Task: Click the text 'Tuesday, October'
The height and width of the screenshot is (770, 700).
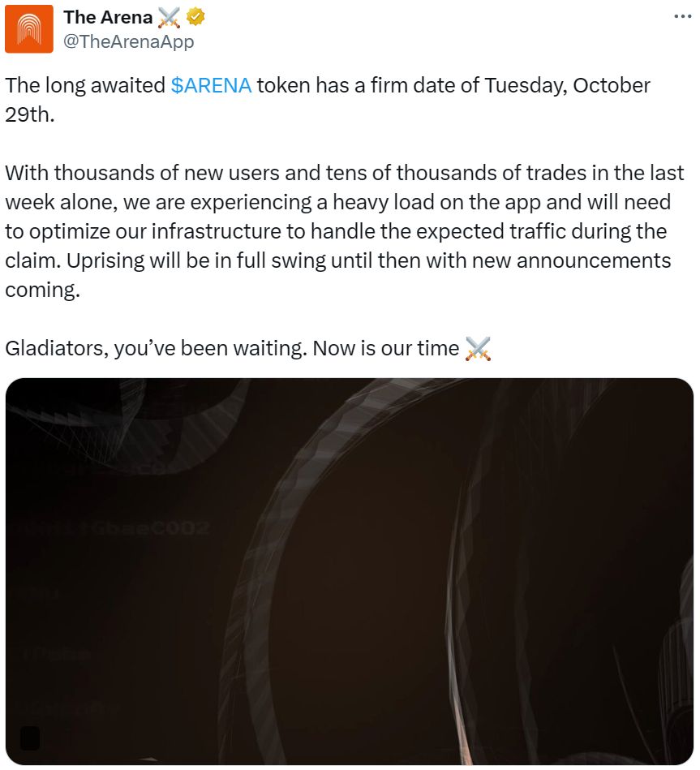Action: pyautogui.click(x=567, y=85)
